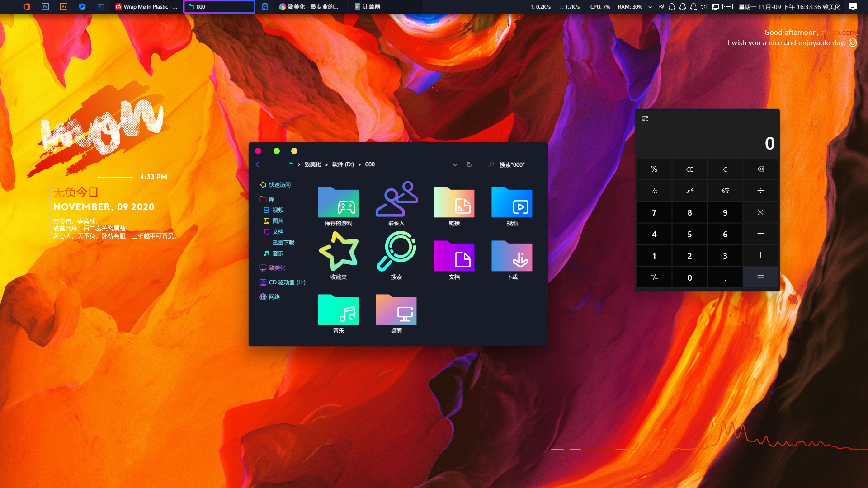Screen dimensions: 868x488
Task: Toggle calculator keep-on-top mode icon
Action: click(x=646, y=118)
